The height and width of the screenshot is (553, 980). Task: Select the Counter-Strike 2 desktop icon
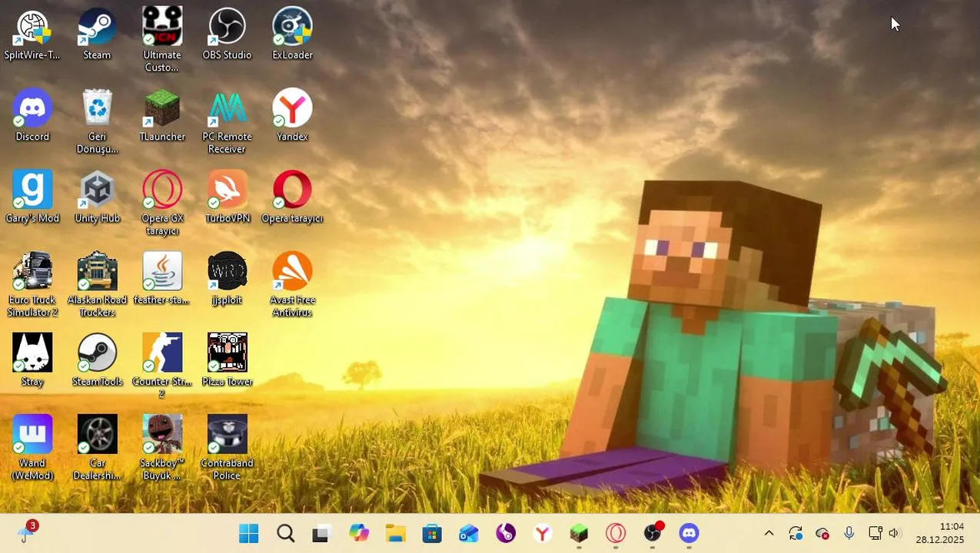coord(162,366)
